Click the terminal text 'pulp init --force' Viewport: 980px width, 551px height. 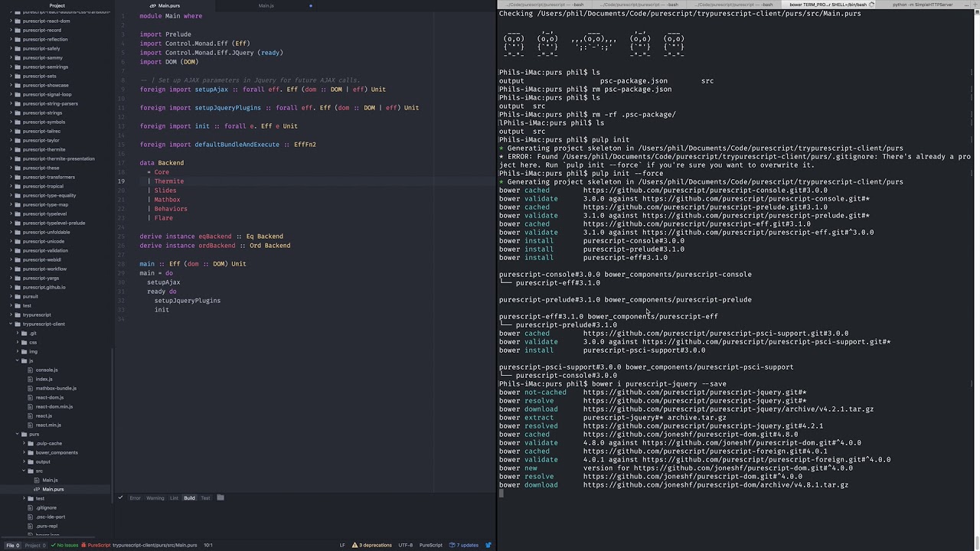pos(628,174)
